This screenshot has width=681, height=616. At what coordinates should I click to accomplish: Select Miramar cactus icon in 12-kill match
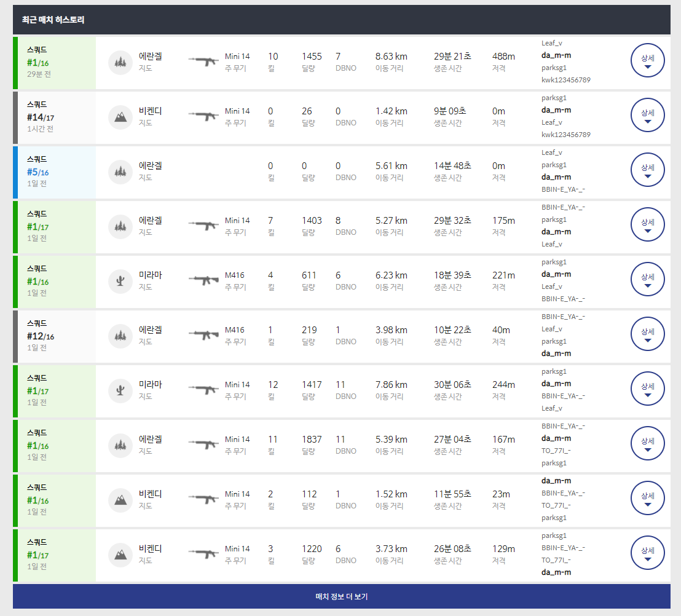pos(120,390)
